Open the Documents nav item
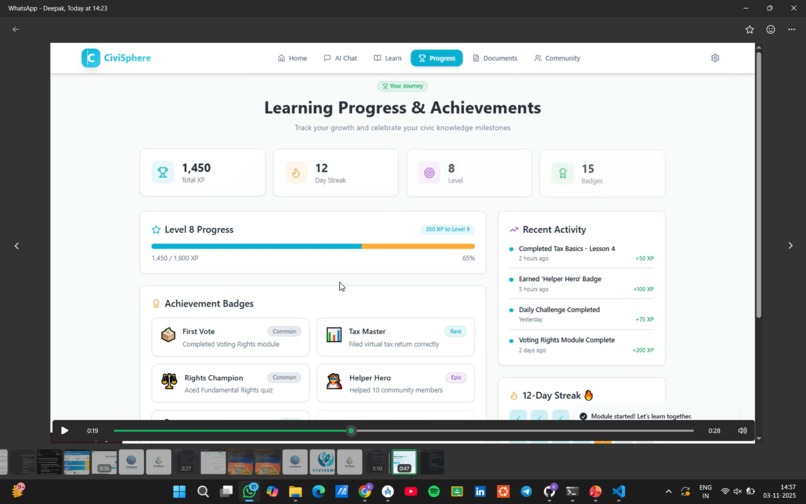The image size is (806, 504). click(495, 58)
